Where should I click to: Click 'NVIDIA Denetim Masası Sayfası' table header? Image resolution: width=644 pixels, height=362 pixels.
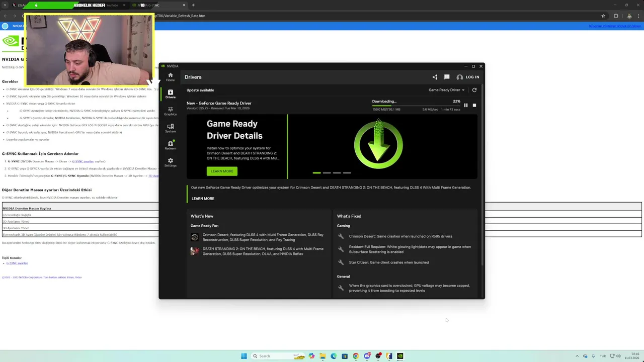[27, 208]
